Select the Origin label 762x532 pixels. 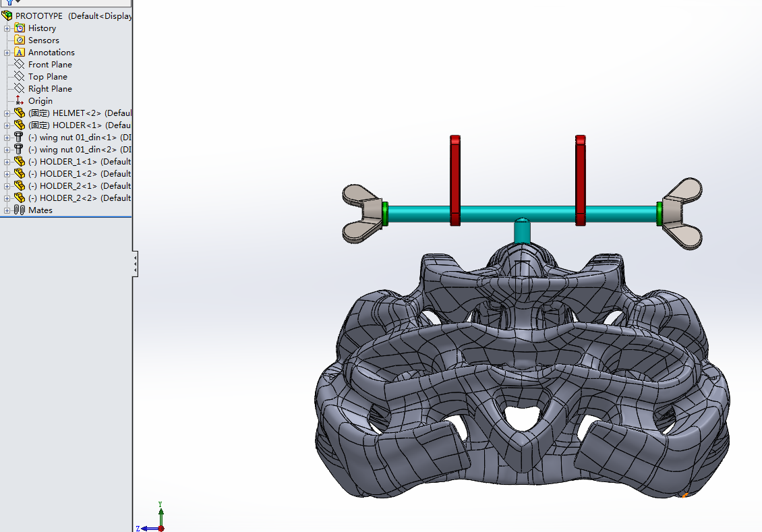(x=40, y=101)
